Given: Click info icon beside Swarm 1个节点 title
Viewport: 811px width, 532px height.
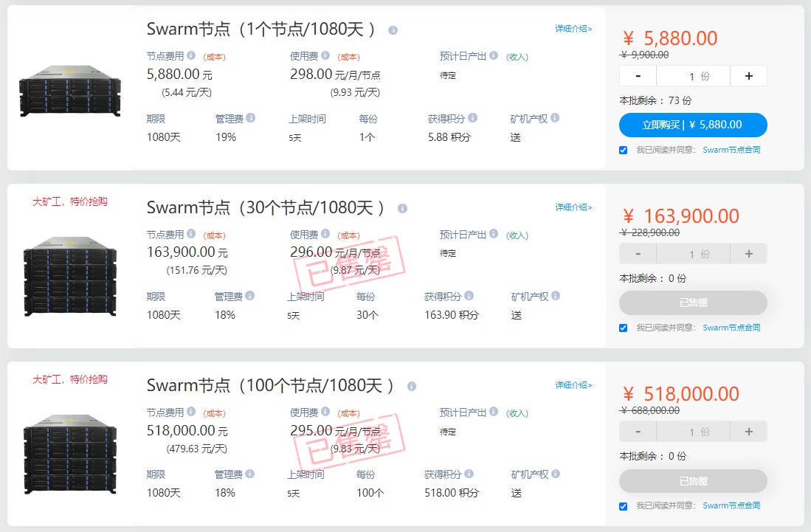Looking at the screenshot, I should 393,30.
